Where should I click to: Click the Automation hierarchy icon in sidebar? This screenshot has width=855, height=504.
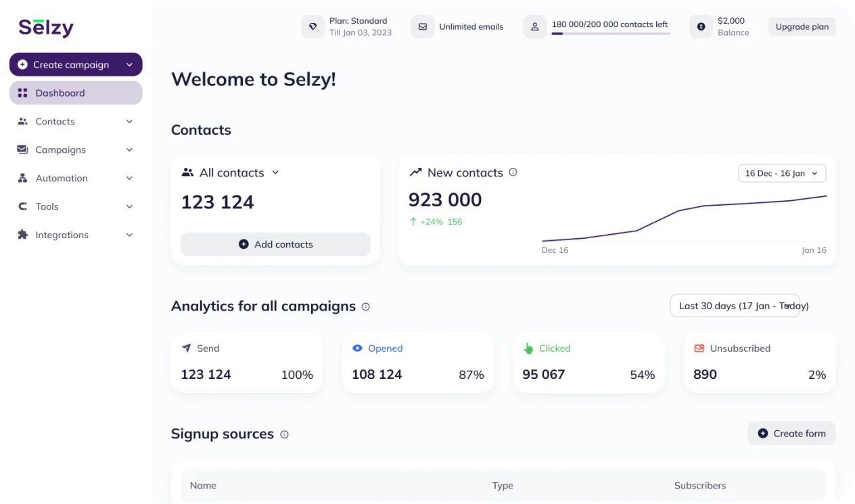pyautogui.click(x=22, y=179)
